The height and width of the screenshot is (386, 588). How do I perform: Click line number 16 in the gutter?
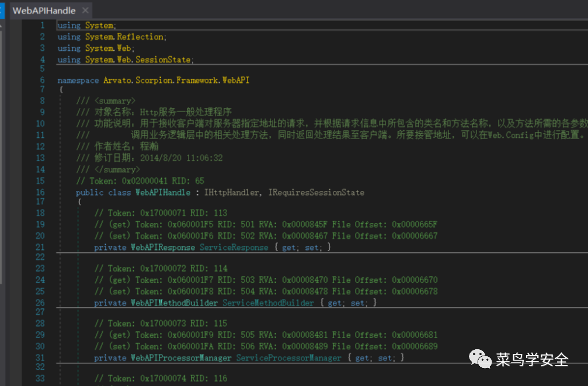tap(40, 193)
